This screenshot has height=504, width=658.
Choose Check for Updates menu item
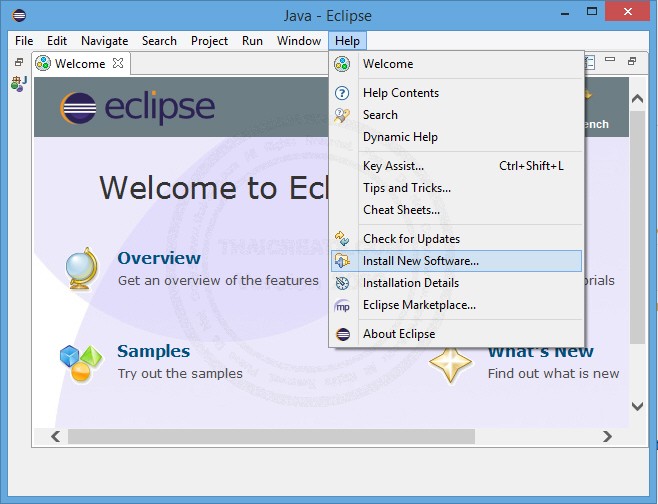click(x=456, y=239)
